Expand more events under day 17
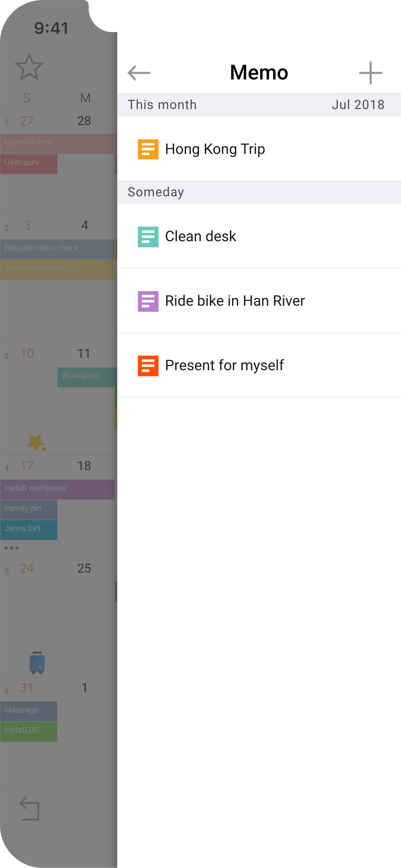The width and height of the screenshot is (401, 868). pyautogui.click(x=12, y=548)
